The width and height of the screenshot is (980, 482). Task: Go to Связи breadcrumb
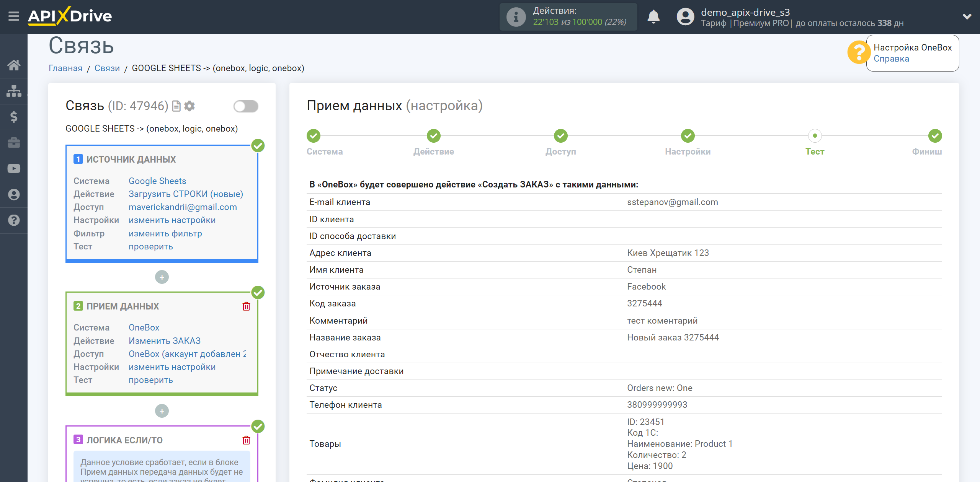(107, 68)
